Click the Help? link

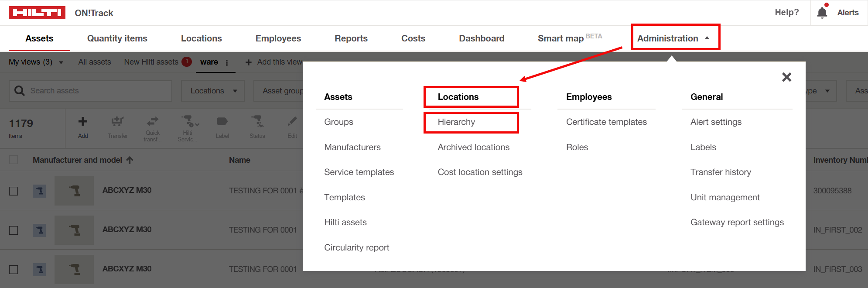coord(786,12)
